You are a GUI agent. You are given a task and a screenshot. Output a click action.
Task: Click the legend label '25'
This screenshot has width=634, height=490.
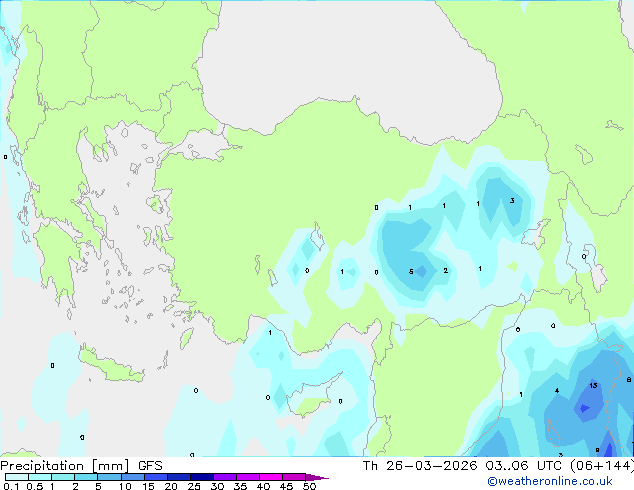194,486
